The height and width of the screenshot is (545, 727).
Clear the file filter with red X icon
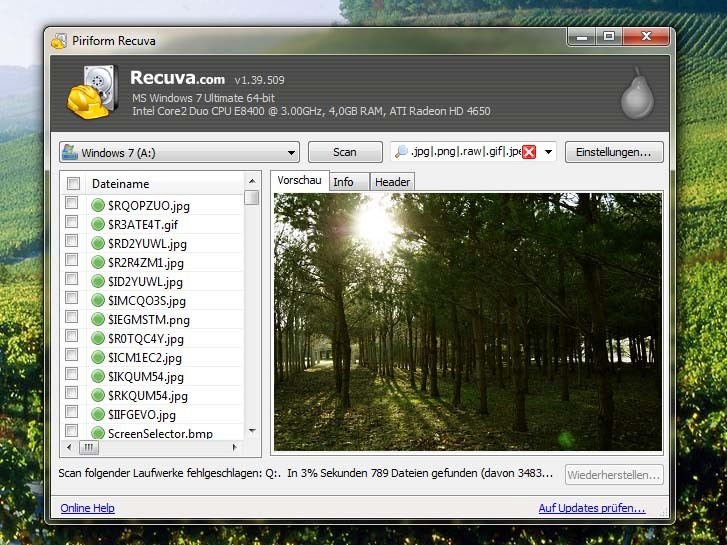click(529, 152)
